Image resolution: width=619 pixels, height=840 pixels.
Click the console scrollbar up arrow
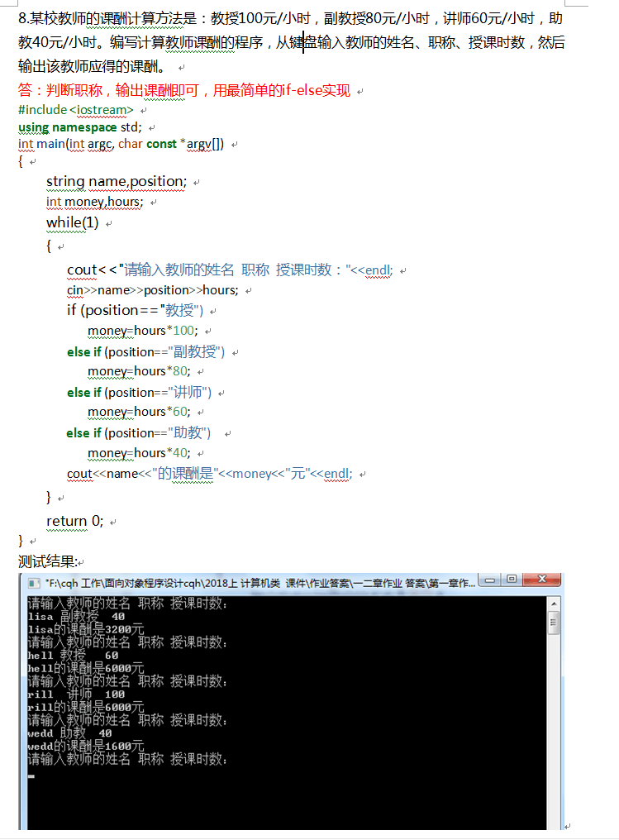tap(554, 603)
